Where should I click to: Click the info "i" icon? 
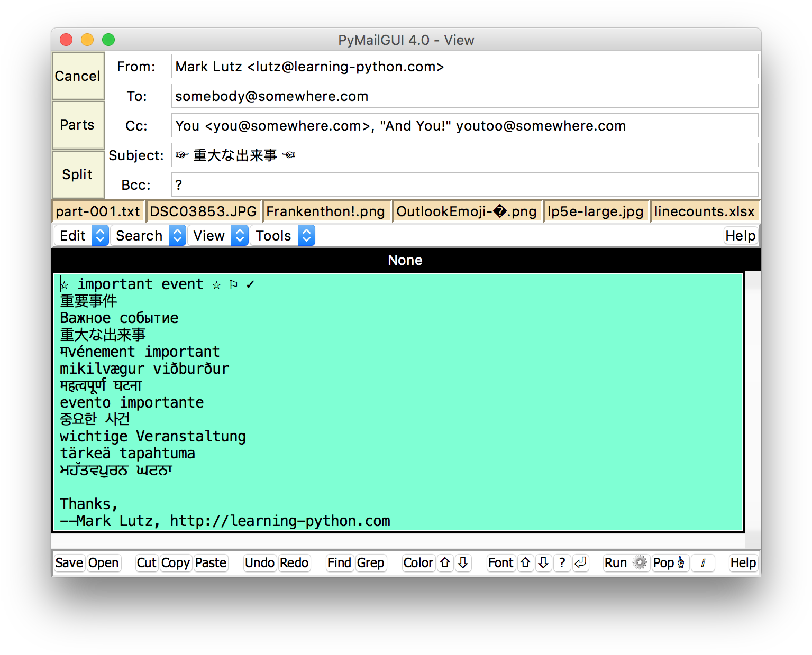[703, 563]
